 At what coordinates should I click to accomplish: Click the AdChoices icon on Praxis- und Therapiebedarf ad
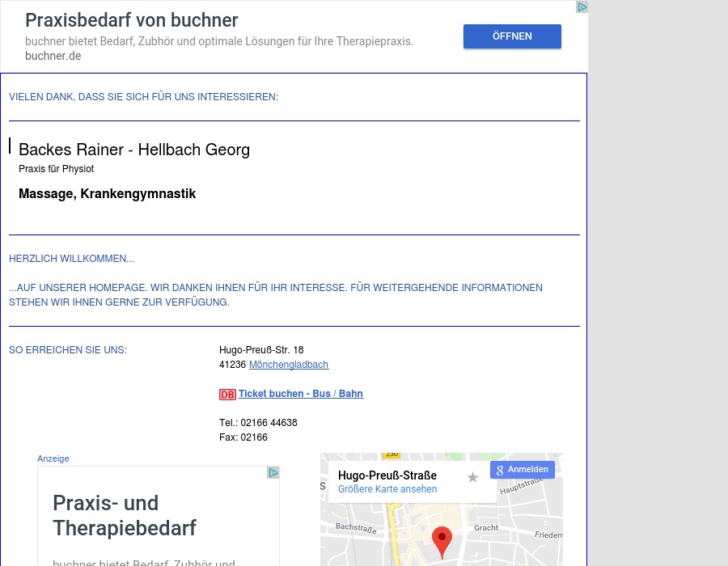pyautogui.click(x=273, y=473)
